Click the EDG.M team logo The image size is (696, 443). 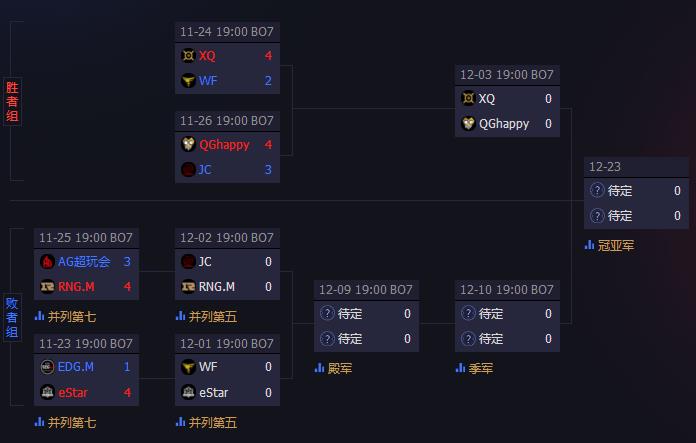tap(47, 367)
